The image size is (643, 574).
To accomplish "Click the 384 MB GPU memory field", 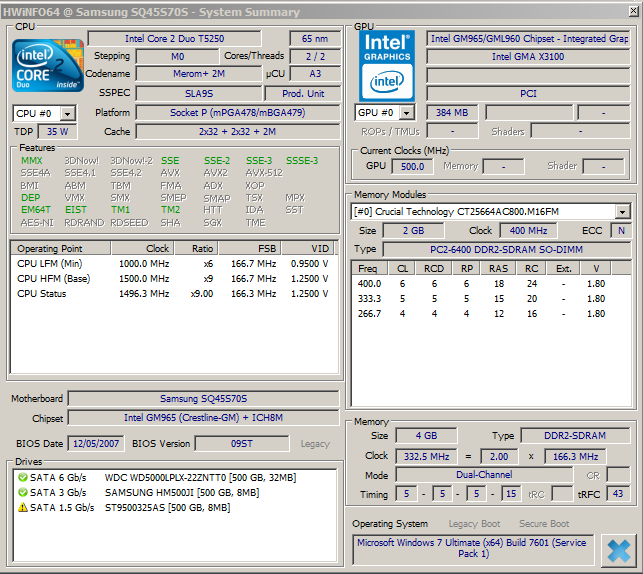I will 452,113.
